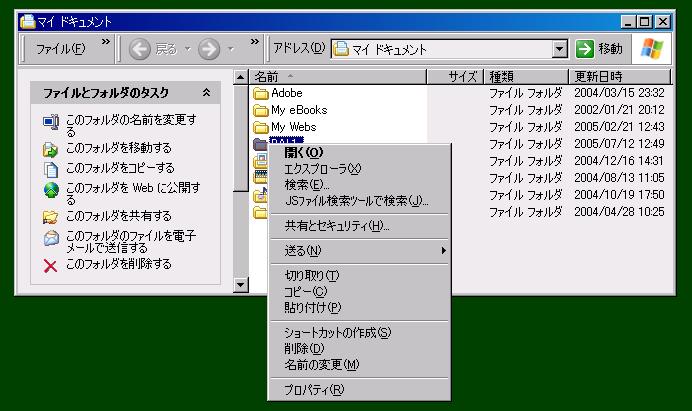This screenshot has width=692, height=411.
Task: Choose 共有とセキュリティ(H)... in the context menu
Action: click(359, 226)
